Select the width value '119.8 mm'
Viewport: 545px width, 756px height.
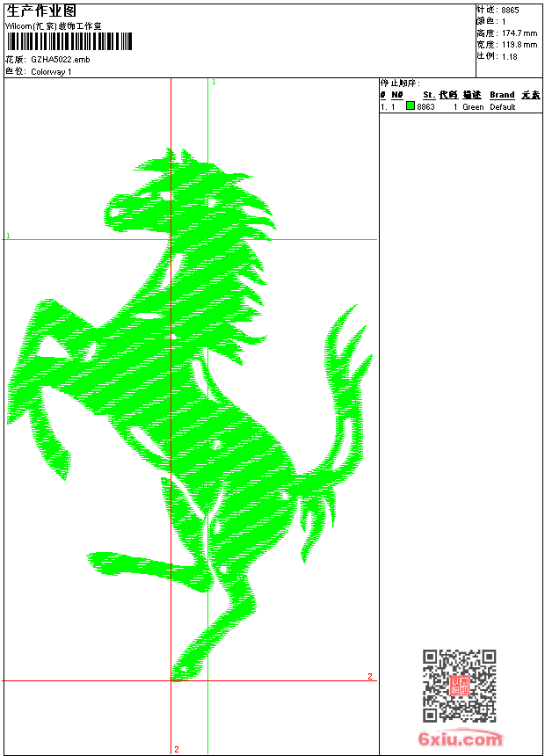[520, 45]
